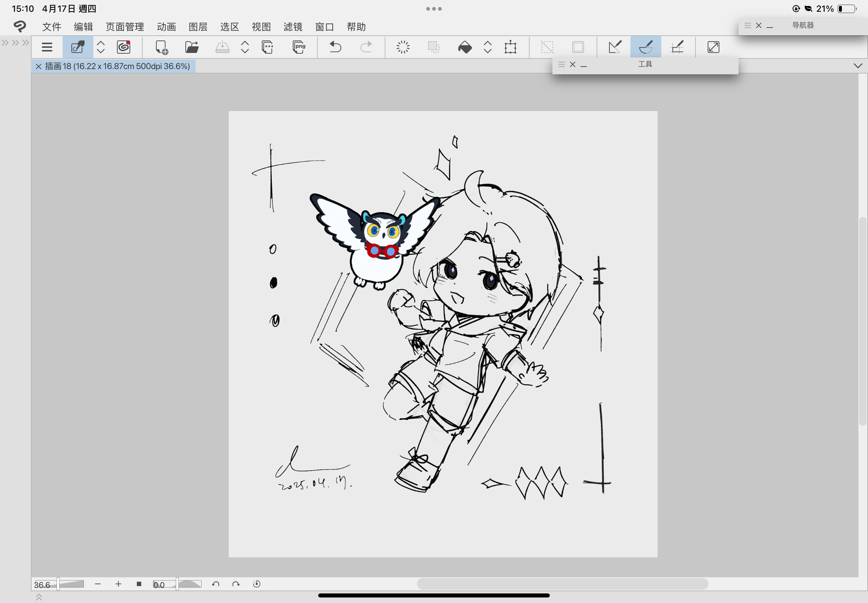Select the highlighted pen-on-canvas icon in command bar
Image resolution: width=868 pixels, height=603 pixels.
78,47
